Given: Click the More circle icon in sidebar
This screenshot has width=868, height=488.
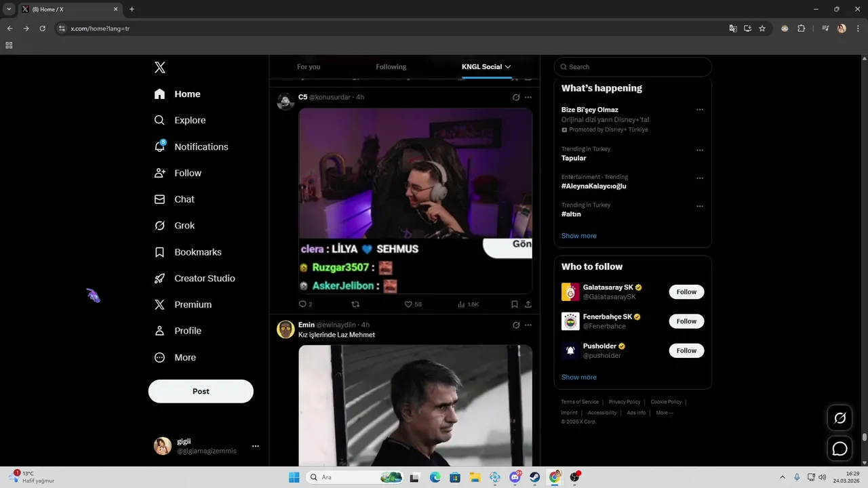Looking at the screenshot, I should pos(159,357).
